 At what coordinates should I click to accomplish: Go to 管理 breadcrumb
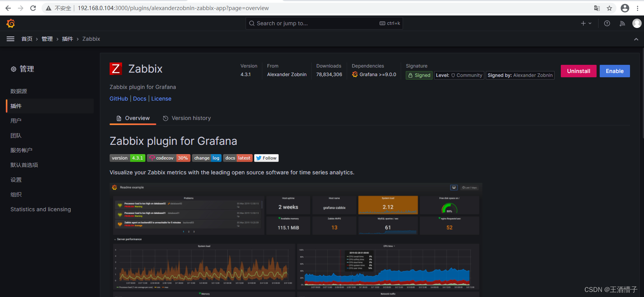[x=47, y=39]
